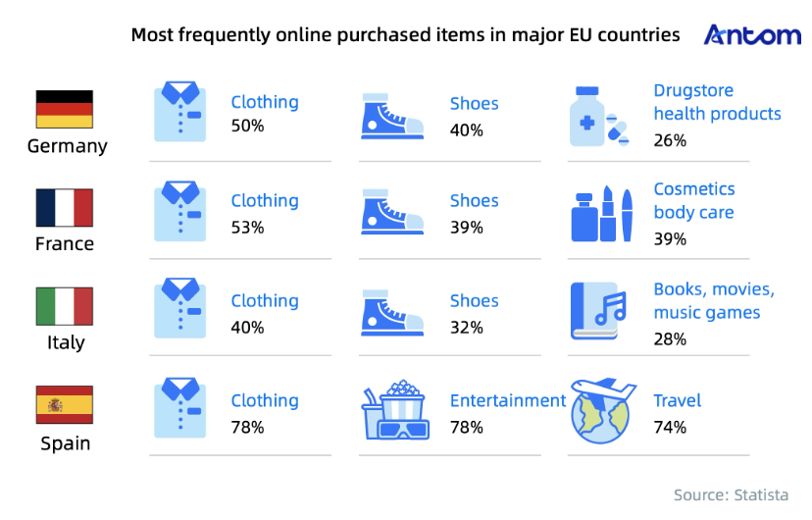
Task: Click the Antom logo
Action: (x=752, y=35)
